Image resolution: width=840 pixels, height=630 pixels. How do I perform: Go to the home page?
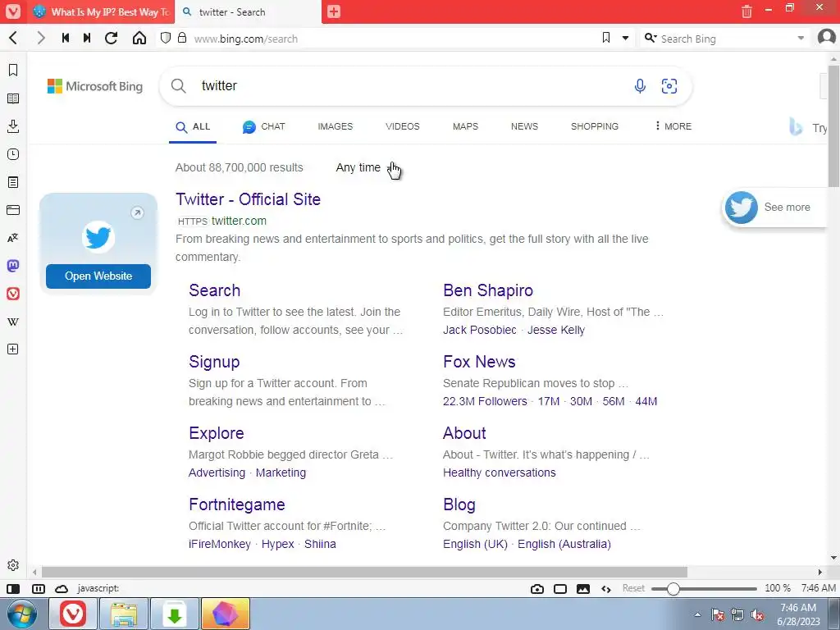[x=139, y=38]
